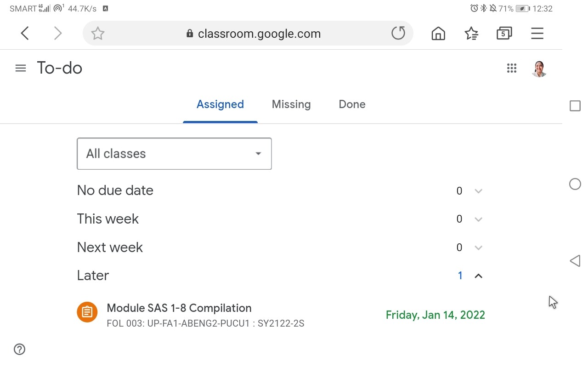The height and width of the screenshot is (368, 588).
Task: Expand the Next week section
Action: [x=281, y=247]
